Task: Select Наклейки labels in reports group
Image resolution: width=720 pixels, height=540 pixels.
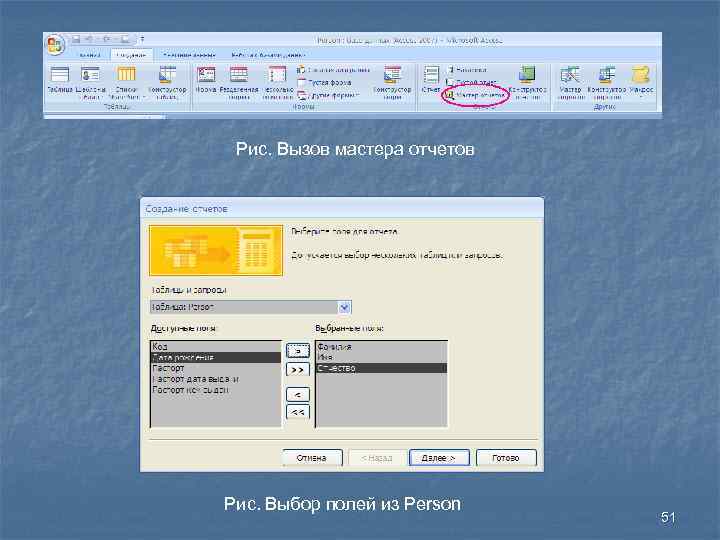Action: [467, 70]
